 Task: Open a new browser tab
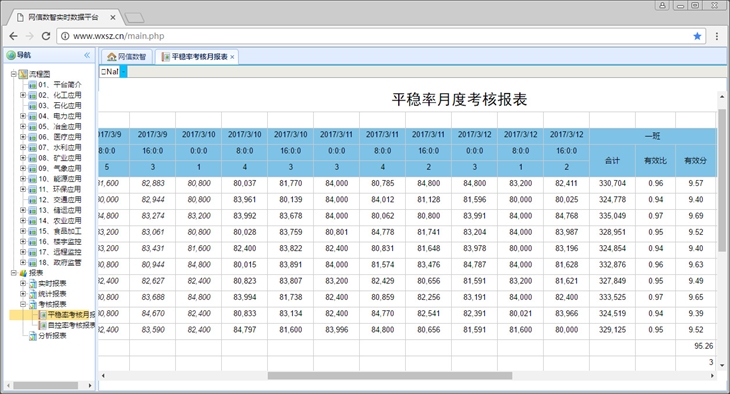point(135,18)
